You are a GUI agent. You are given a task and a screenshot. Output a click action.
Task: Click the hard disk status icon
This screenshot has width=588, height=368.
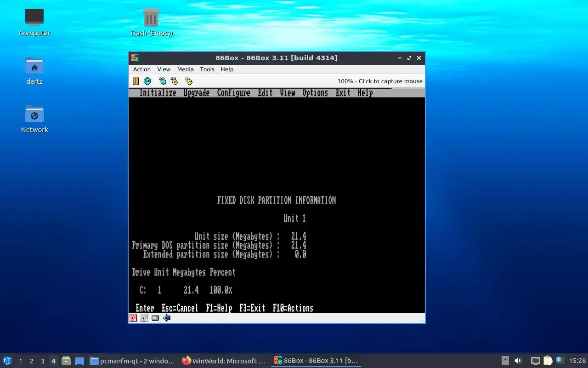coord(155,318)
